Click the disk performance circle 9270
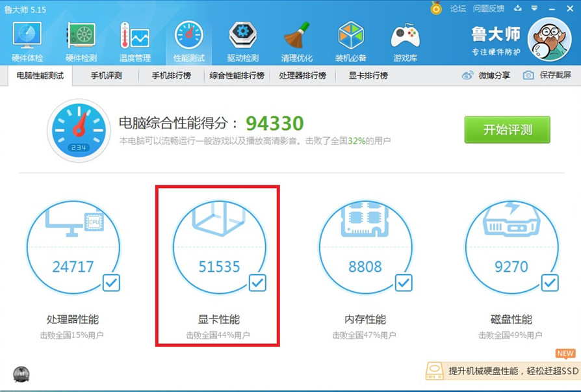Viewport: 581px width, 392px height. tap(511, 247)
